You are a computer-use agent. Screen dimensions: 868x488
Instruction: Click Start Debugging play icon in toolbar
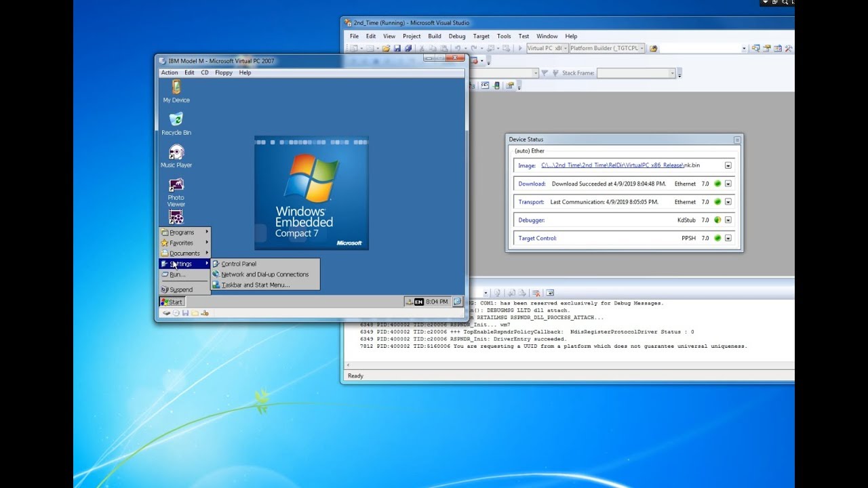[520, 48]
